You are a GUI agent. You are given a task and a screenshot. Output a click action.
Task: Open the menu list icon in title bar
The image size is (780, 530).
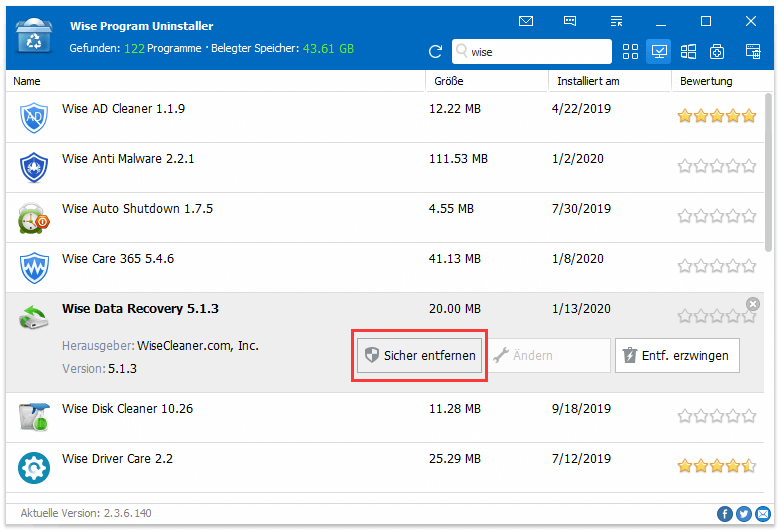(x=616, y=21)
